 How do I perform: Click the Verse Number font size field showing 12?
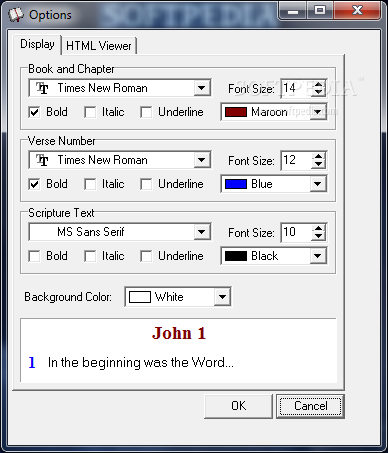[297, 160]
